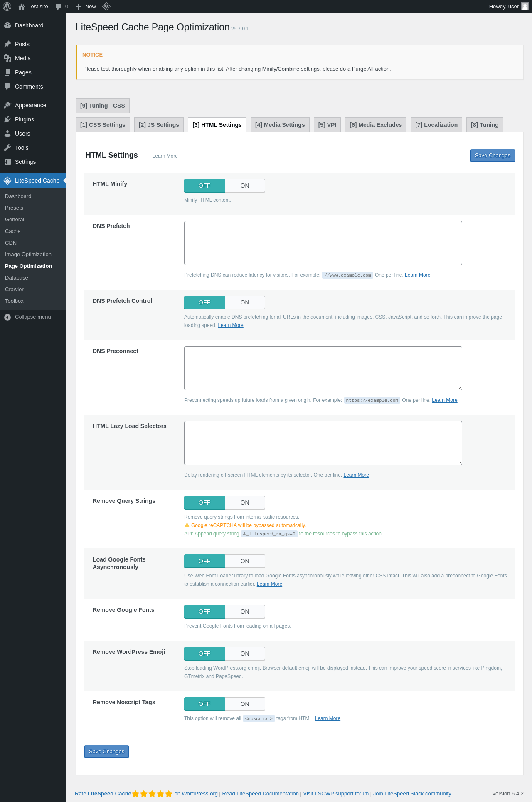Click the Pages icon in sidebar

click(7, 72)
